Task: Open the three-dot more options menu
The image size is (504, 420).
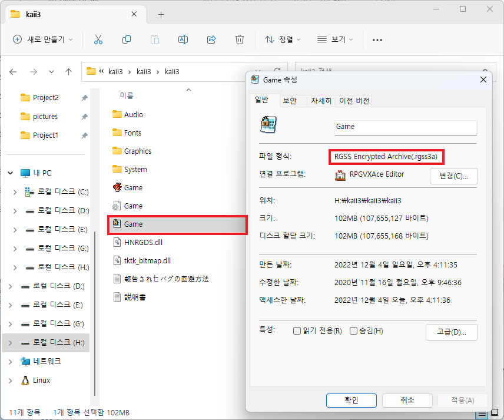Action: pyautogui.click(x=377, y=40)
